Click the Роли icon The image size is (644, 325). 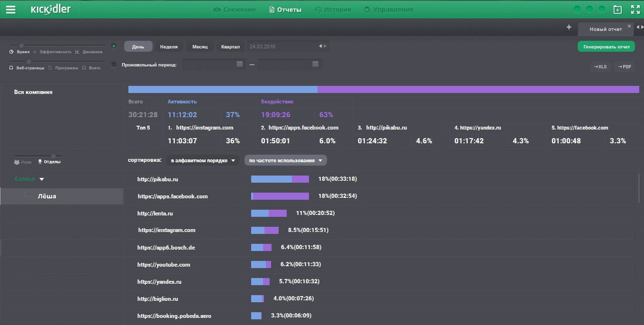(x=17, y=162)
